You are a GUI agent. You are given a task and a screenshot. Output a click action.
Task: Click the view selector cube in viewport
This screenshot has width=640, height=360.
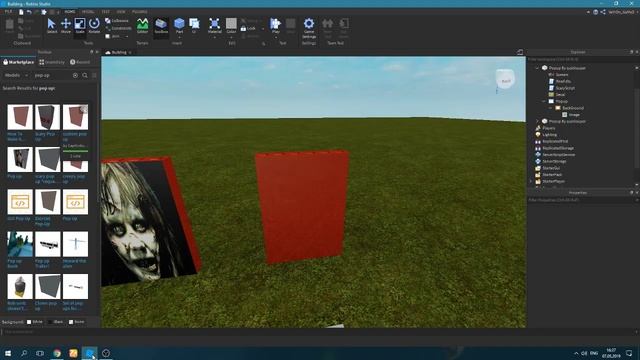505,79
